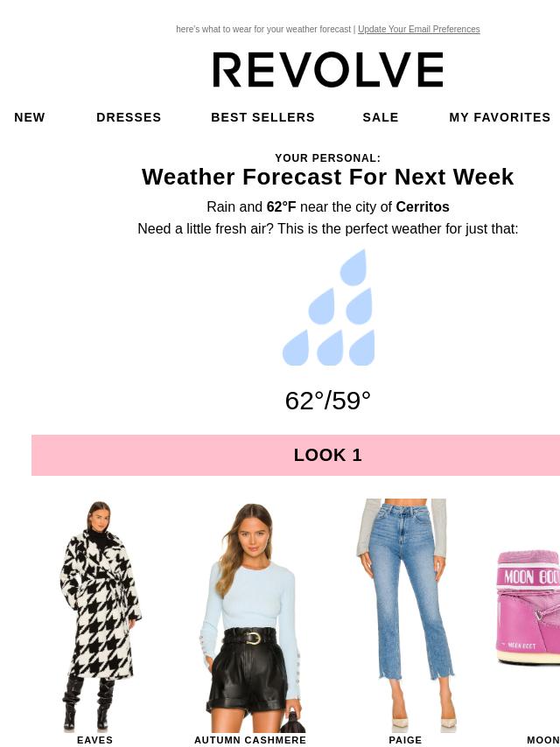Click the EAVES brand label

pos(94,740)
